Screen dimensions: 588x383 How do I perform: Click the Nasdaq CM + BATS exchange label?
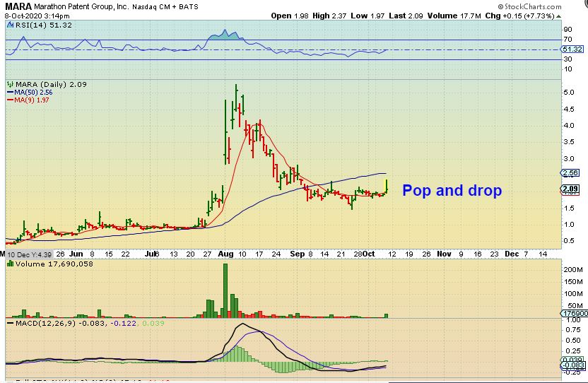165,7
